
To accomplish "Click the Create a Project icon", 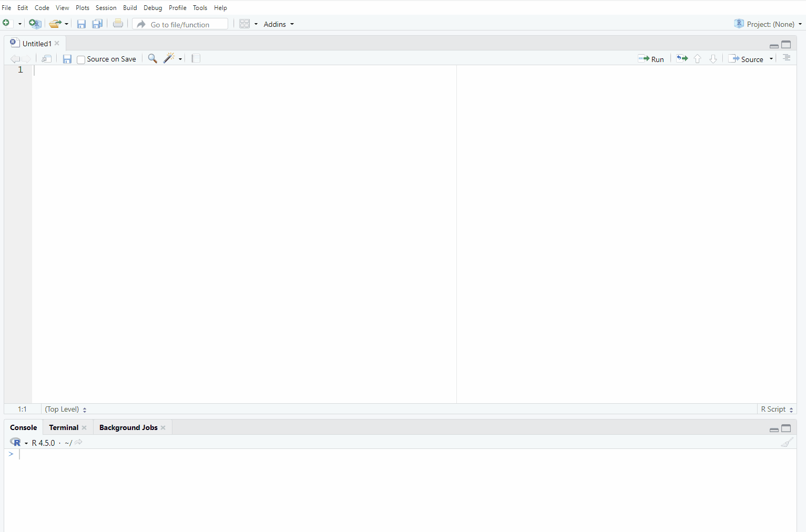I will pyautogui.click(x=35, y=24).
